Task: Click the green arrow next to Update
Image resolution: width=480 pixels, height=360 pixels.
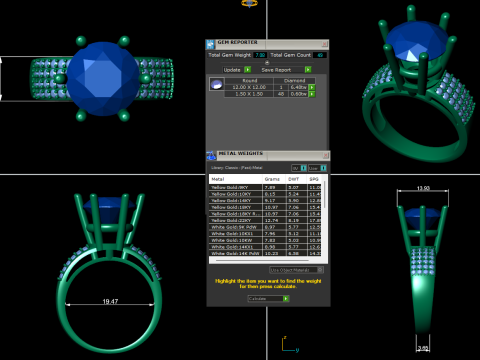Action: pos(248,69)
